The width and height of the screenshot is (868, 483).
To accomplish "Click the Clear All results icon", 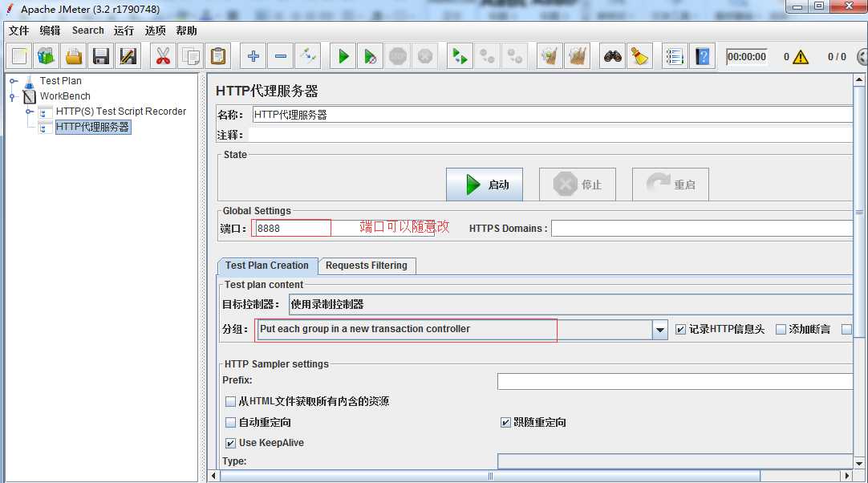I will coord(578,56).
